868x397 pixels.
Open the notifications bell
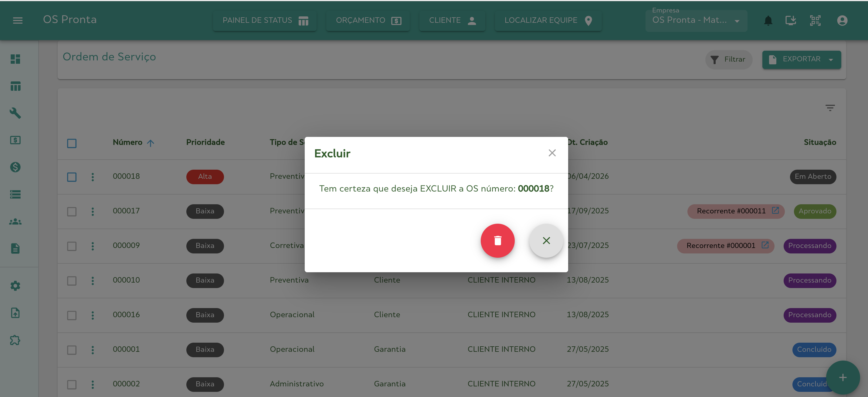(x=768, y=21)
